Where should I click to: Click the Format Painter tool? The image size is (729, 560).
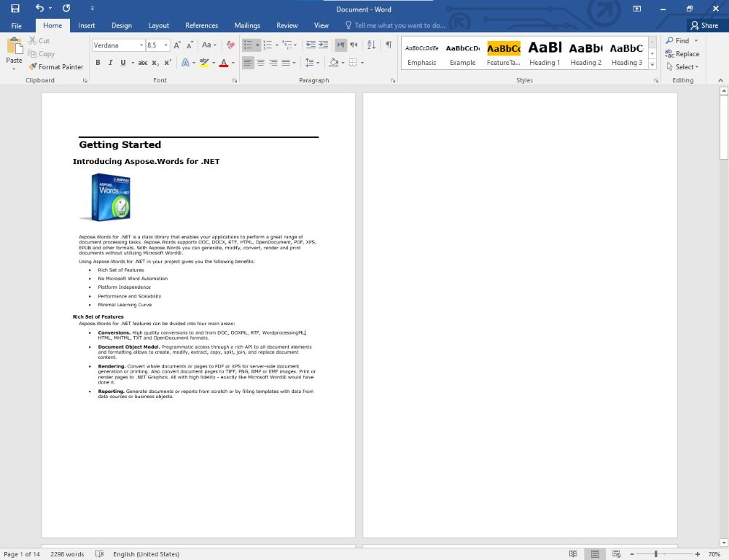click(x=56, y=66)
